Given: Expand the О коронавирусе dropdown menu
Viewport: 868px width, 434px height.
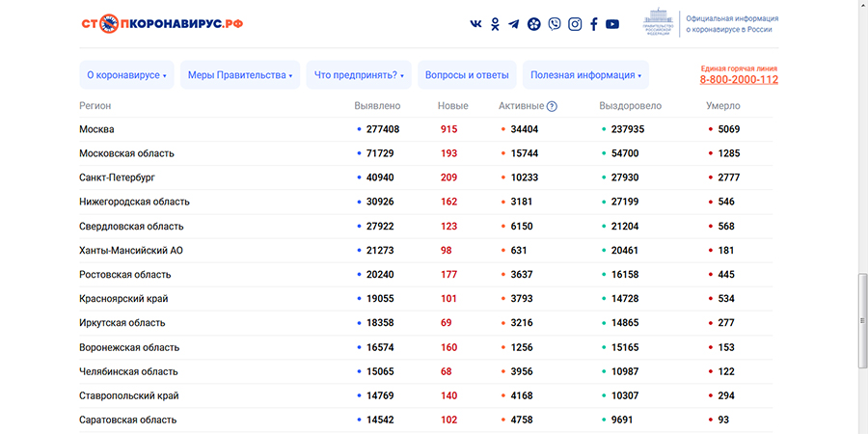Looking at the screenshot, I should (126, 74).
